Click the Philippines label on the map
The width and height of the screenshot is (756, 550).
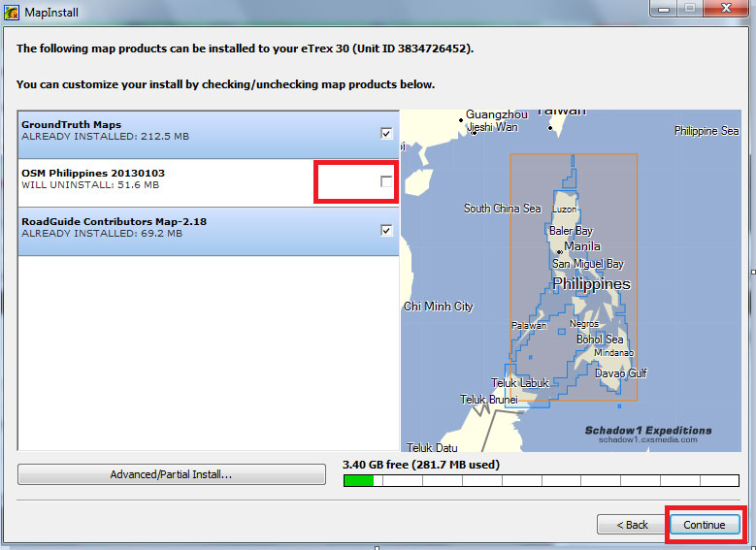[592, 284]
